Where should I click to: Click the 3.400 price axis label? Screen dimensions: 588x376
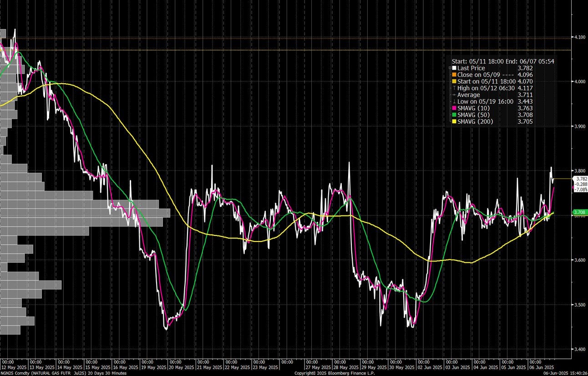[580, 349]
